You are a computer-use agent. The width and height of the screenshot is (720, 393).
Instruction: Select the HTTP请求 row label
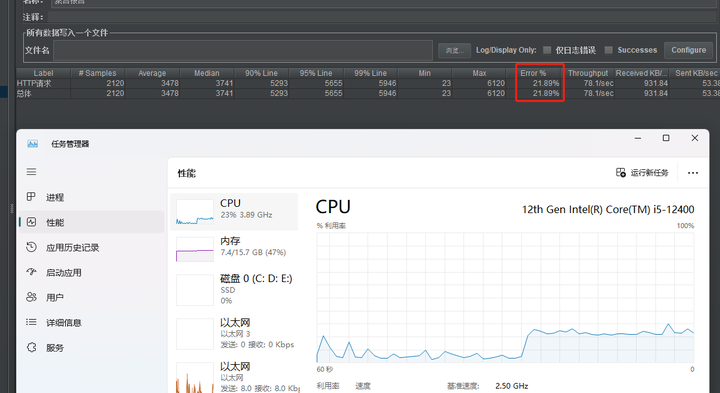[34, 83]
